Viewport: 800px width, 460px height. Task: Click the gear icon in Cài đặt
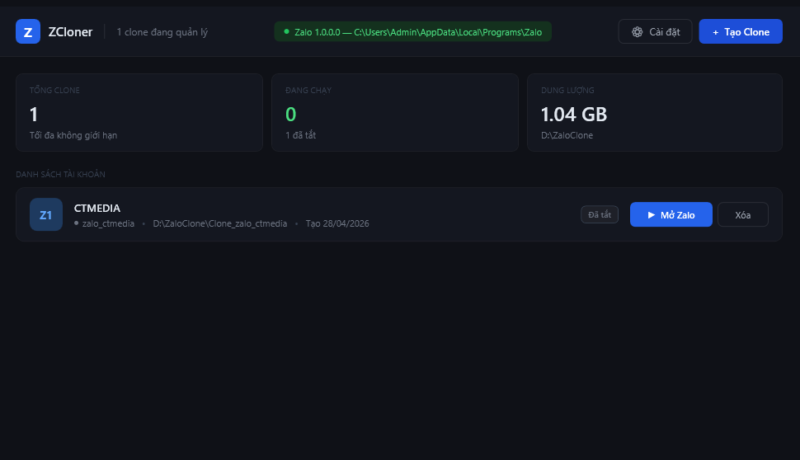point(637,32)
